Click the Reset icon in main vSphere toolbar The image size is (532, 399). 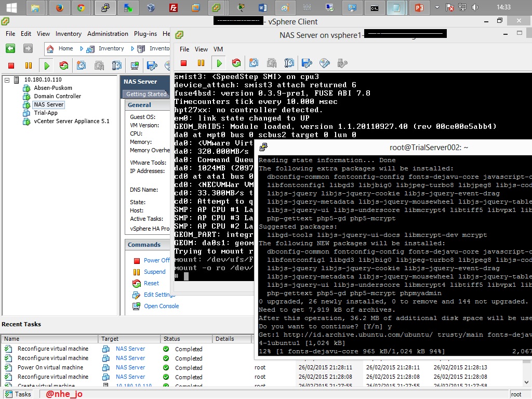click(64, 65)
